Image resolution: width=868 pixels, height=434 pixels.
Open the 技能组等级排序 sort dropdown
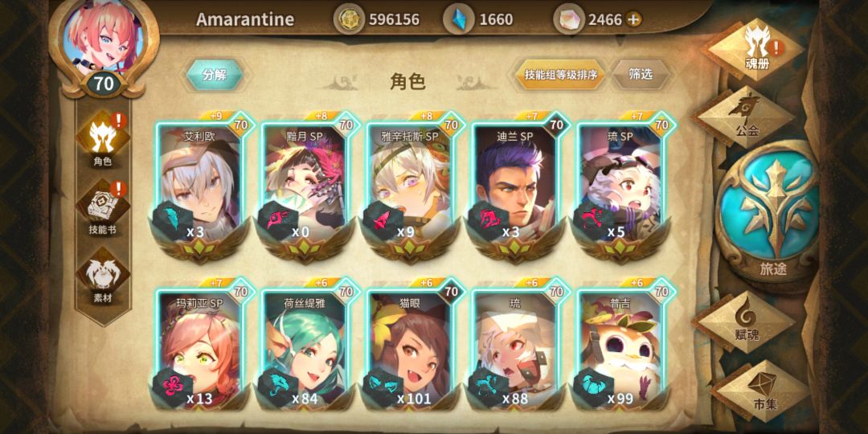pos(561,75)
